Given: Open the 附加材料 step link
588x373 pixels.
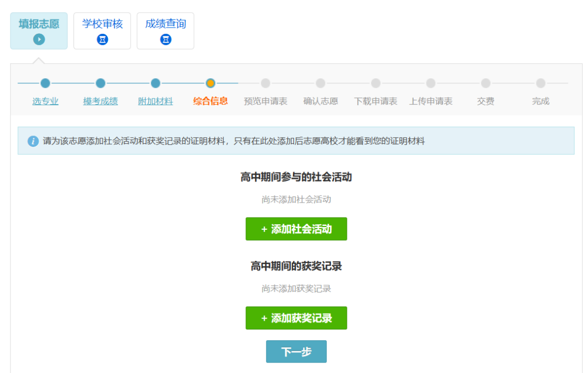Looking at the screenshot, I should click(x=155, y=101).
